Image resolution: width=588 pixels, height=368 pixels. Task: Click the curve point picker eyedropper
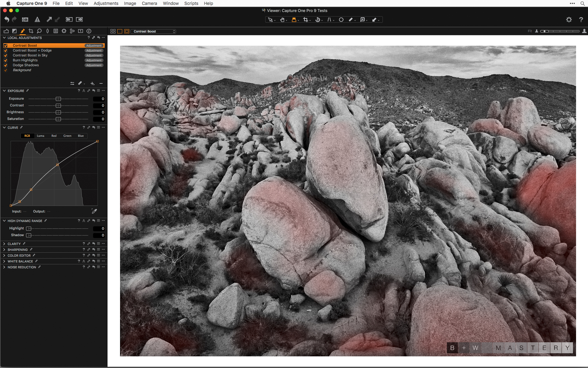click(x=94, y=211)
